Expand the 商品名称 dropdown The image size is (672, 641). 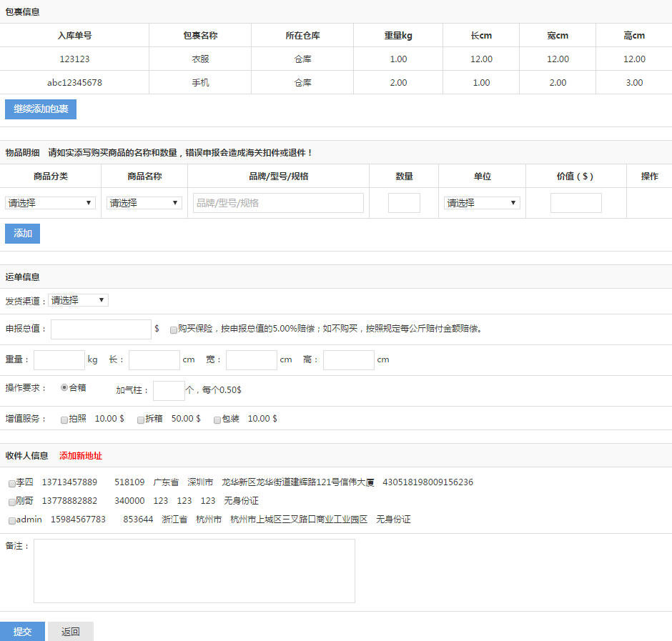point(144,203)
